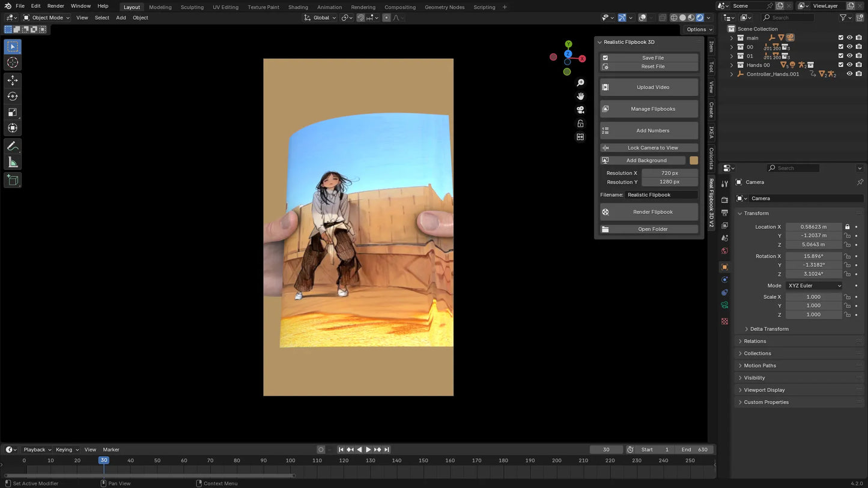Toggle Location X lock icon
The image size is (868, 488).
pos(848,227)
